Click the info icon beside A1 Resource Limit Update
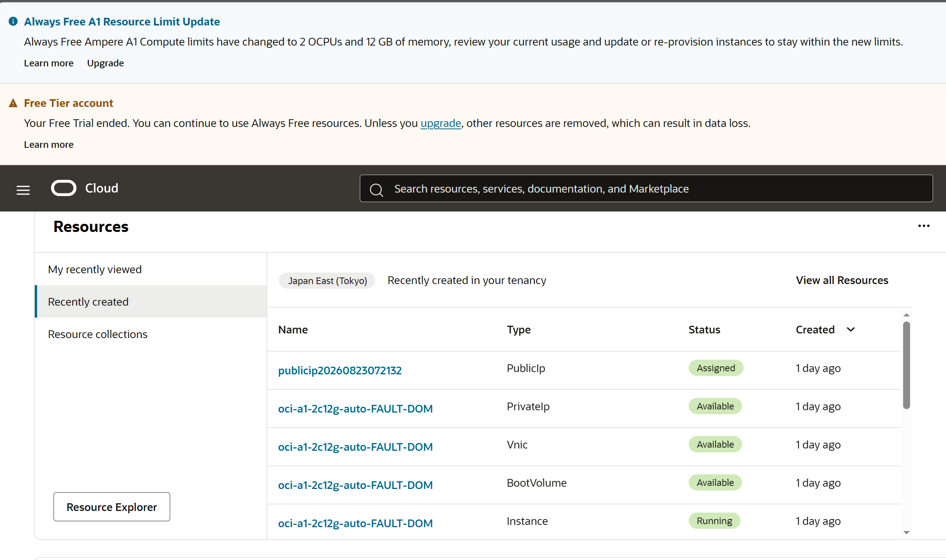The width and height of the screenshot is (946, 560). tap(13, 21)
